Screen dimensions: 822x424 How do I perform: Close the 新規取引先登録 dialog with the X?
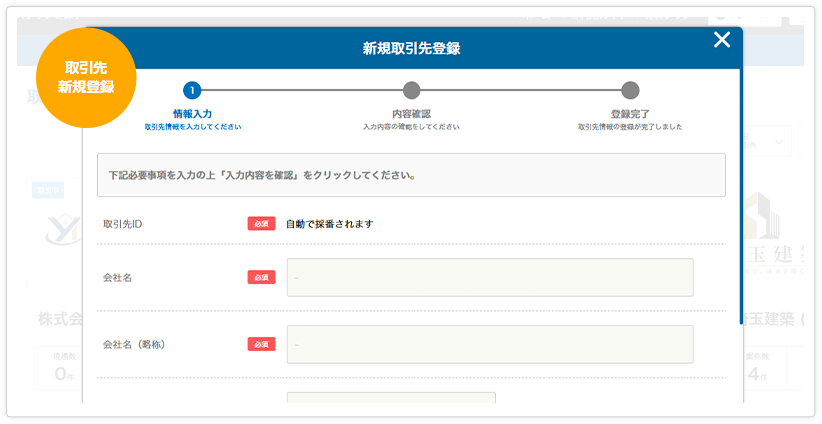[722, 40]
